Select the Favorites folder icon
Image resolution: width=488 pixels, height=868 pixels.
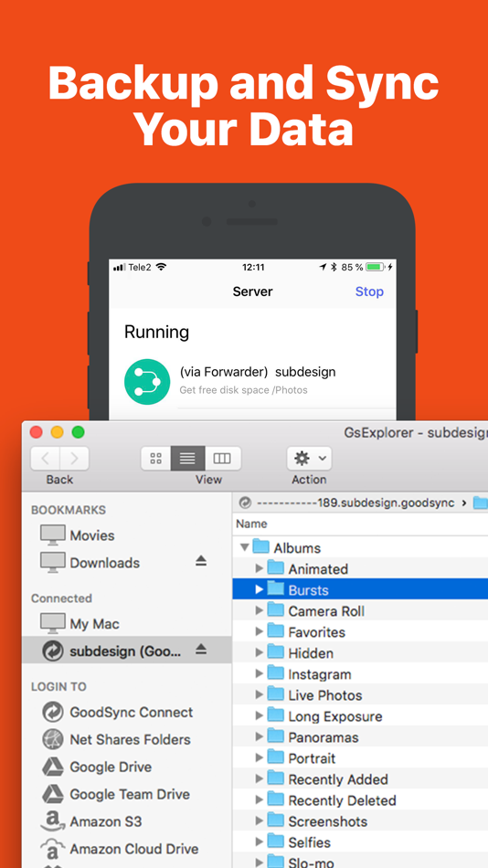point(275,631)
